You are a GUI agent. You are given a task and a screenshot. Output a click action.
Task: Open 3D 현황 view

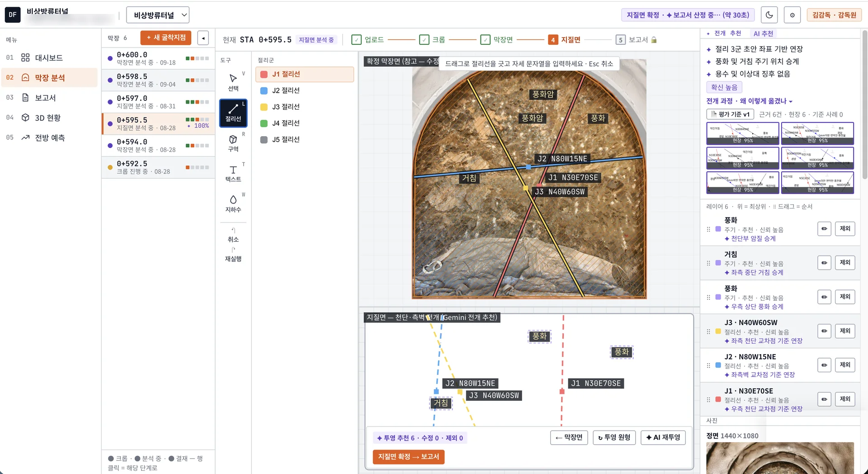click(x=49, y=118)
